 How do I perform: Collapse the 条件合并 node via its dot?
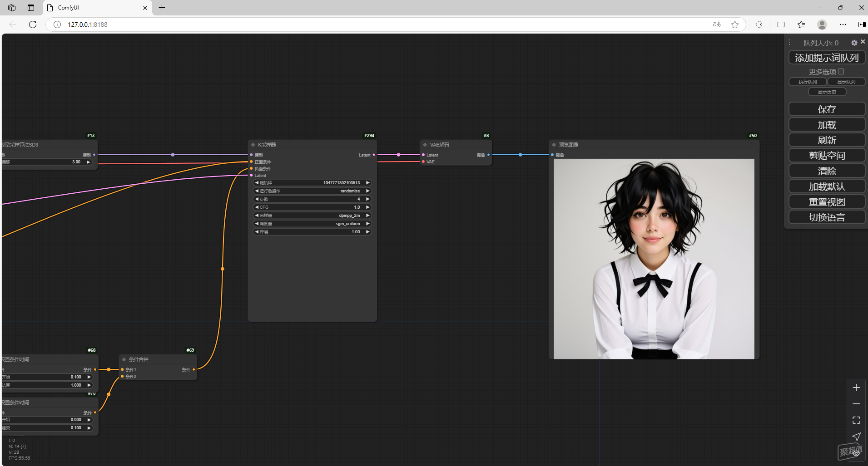124,359
